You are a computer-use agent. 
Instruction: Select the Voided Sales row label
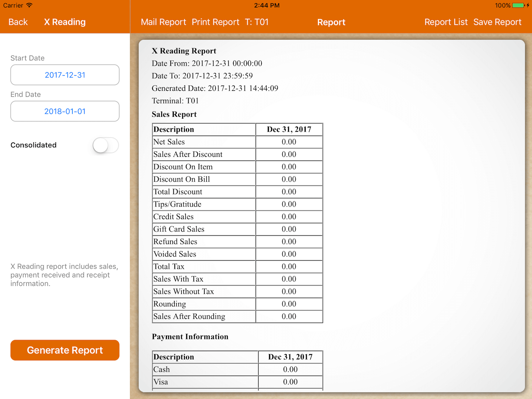click(x=175, y=254)
